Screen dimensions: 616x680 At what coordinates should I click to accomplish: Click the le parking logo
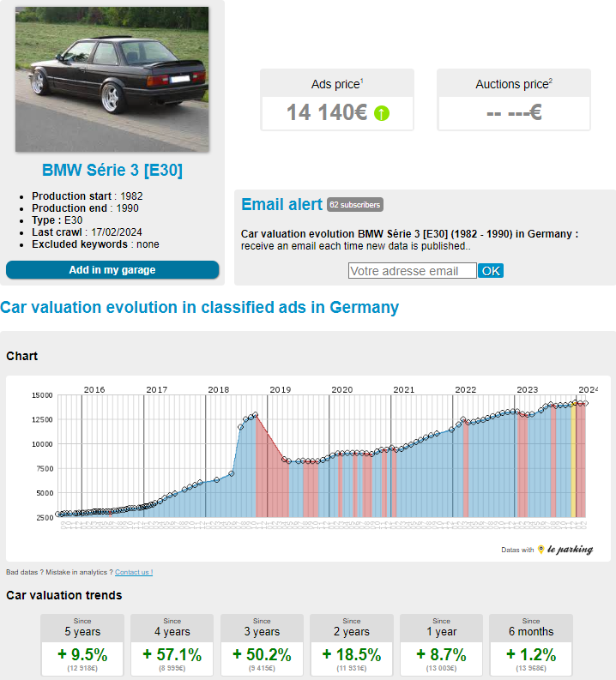565,550
